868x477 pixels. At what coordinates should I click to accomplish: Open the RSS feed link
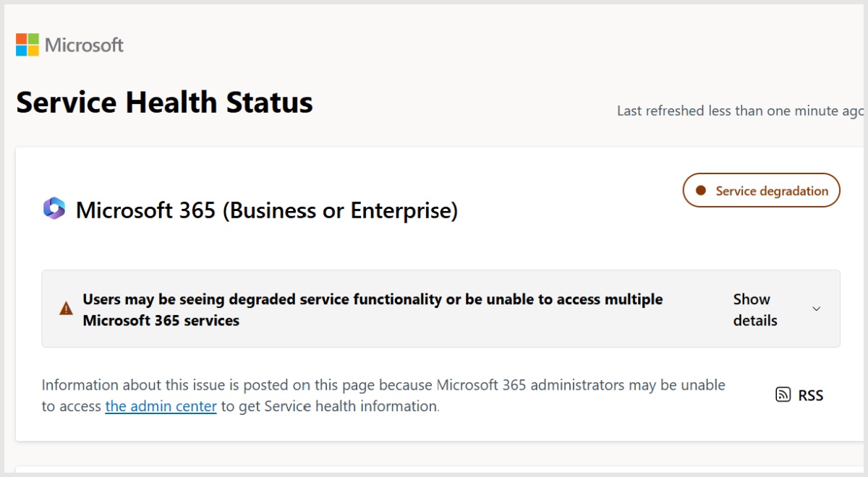[799, 395]
